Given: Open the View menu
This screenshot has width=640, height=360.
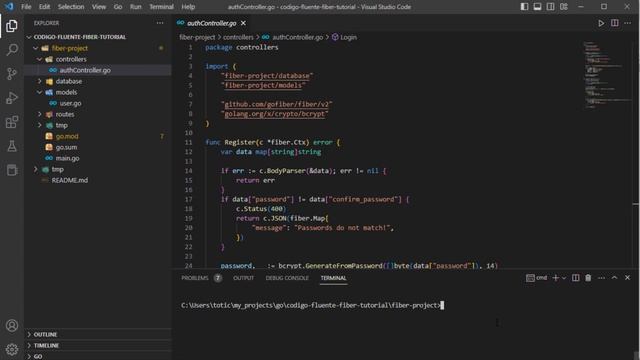Looking at the screenshot, I should [99, 7].
